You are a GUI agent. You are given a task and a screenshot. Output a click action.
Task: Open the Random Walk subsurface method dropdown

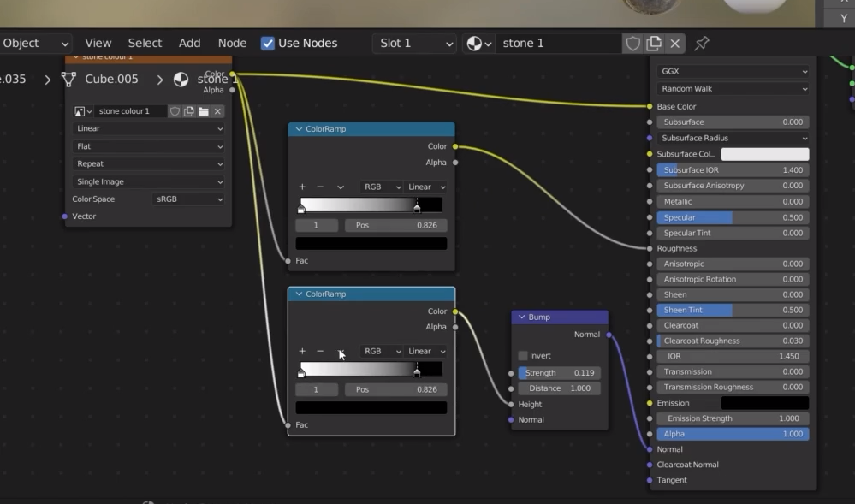tap(733, 88)
